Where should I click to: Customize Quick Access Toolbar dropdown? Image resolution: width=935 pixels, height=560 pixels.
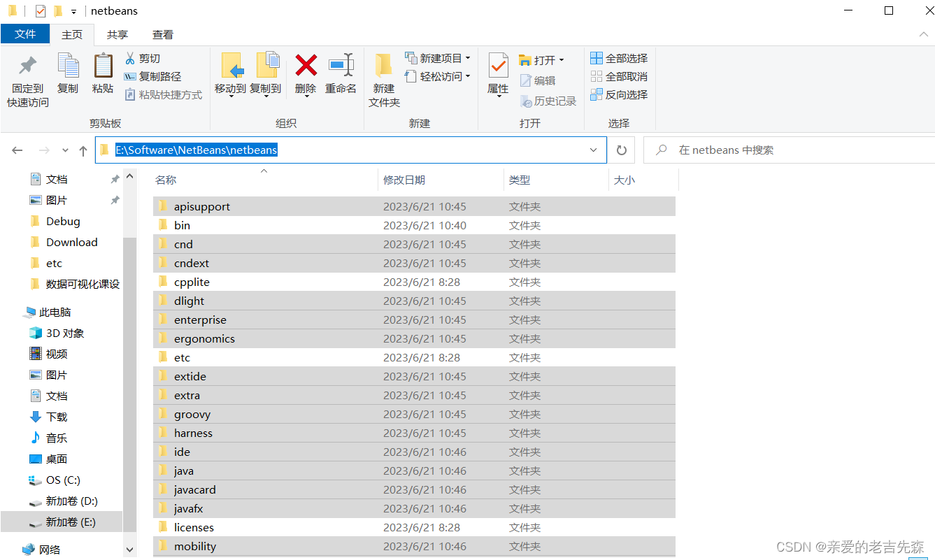coord(73,12)
